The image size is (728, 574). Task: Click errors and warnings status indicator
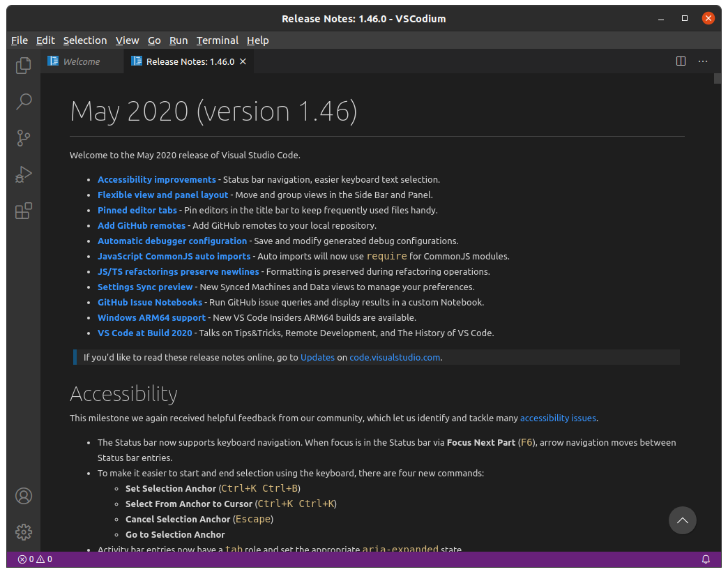(x=35, y=559)
